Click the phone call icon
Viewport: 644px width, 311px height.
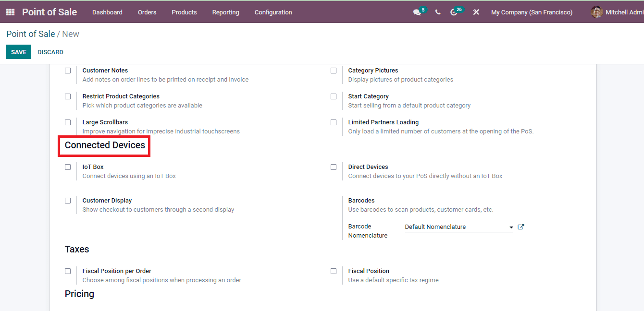pos(437,12)
